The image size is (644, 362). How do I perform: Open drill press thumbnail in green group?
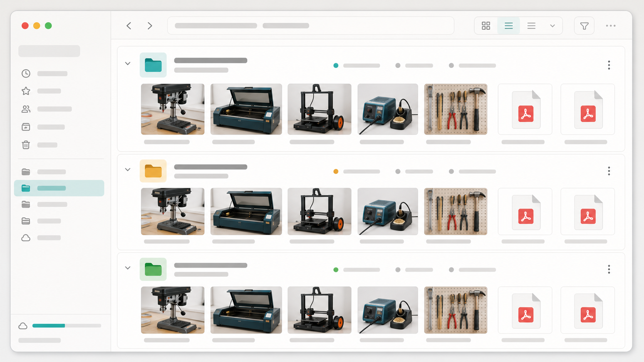[173, 310]
